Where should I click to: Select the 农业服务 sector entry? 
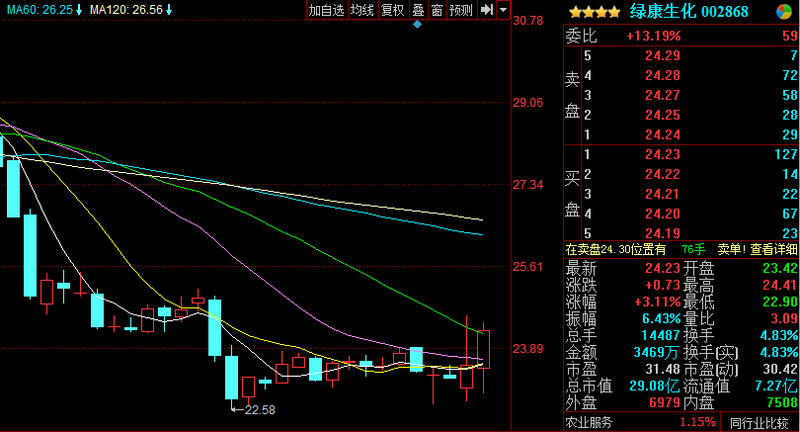589,422
